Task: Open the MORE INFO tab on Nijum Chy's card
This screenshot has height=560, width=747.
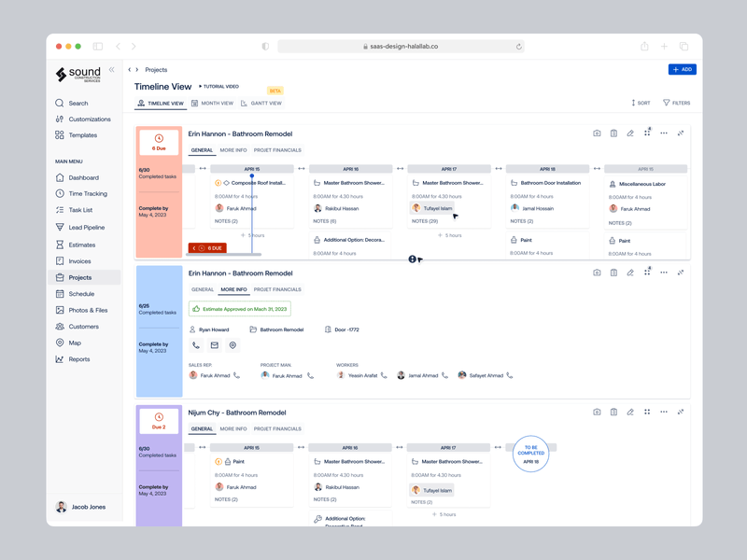Action: tap(233, 428)
